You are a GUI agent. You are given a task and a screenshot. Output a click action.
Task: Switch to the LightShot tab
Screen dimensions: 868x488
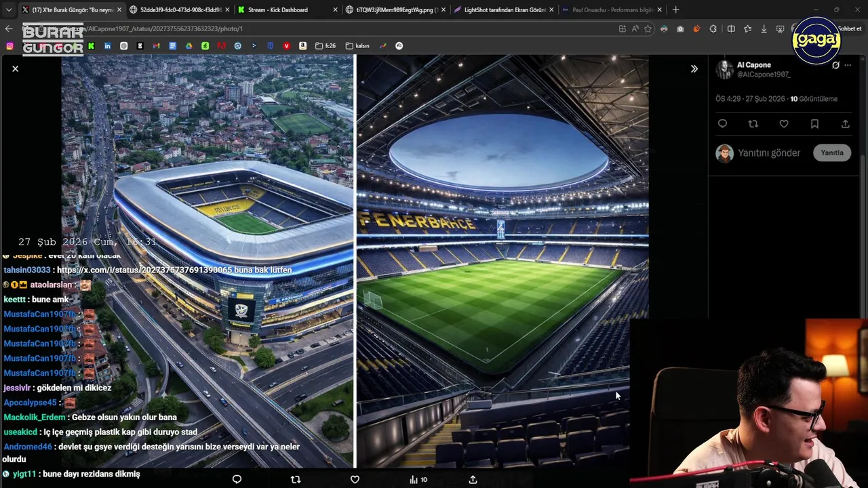[x=504, y=9]
